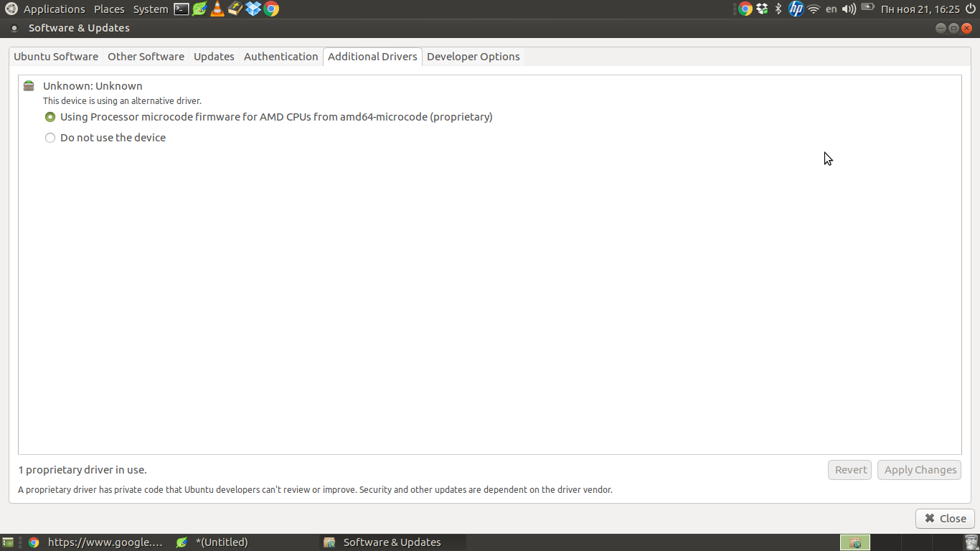Click the Bluetooth indicator icon

[x=778, y=9]
